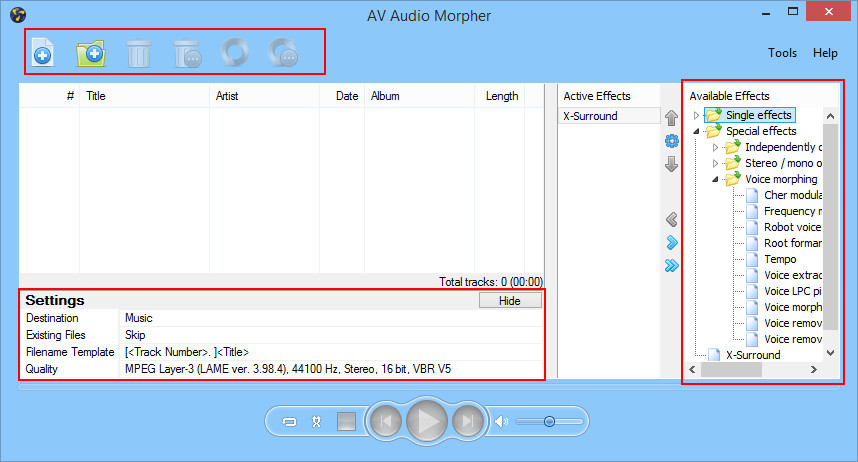Click the Morph all circular icon

coord(283,53)
